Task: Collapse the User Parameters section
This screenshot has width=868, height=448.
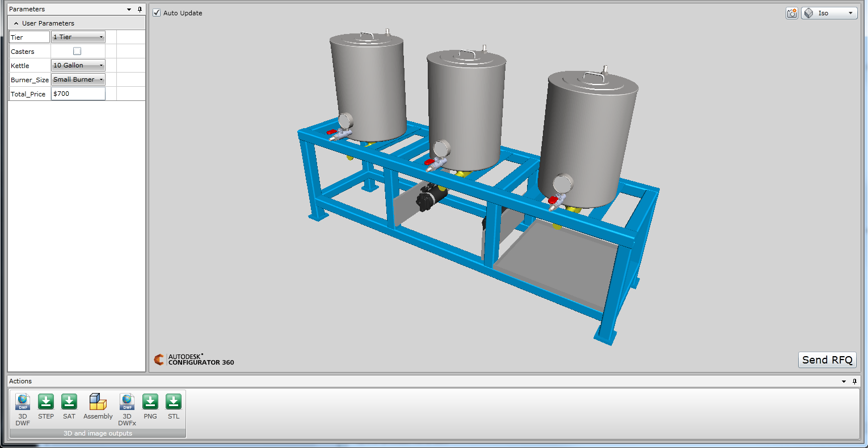Action: click(x=16, y=23)
